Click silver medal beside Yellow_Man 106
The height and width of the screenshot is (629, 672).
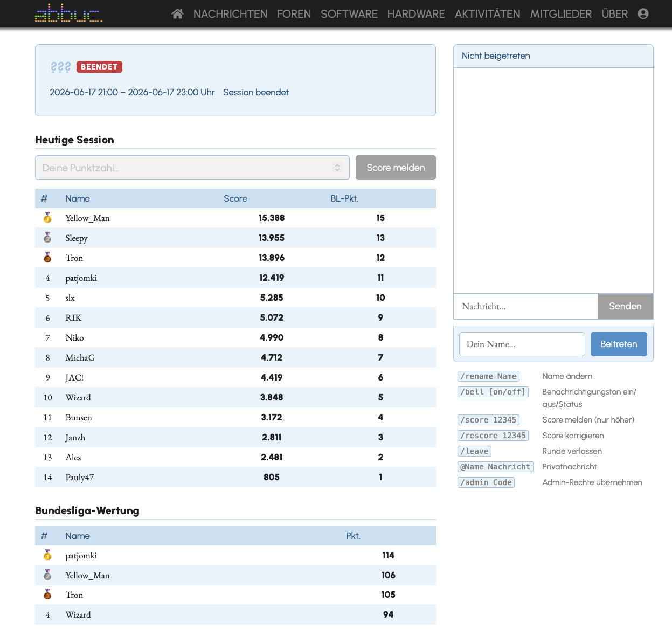click(47, 575)
